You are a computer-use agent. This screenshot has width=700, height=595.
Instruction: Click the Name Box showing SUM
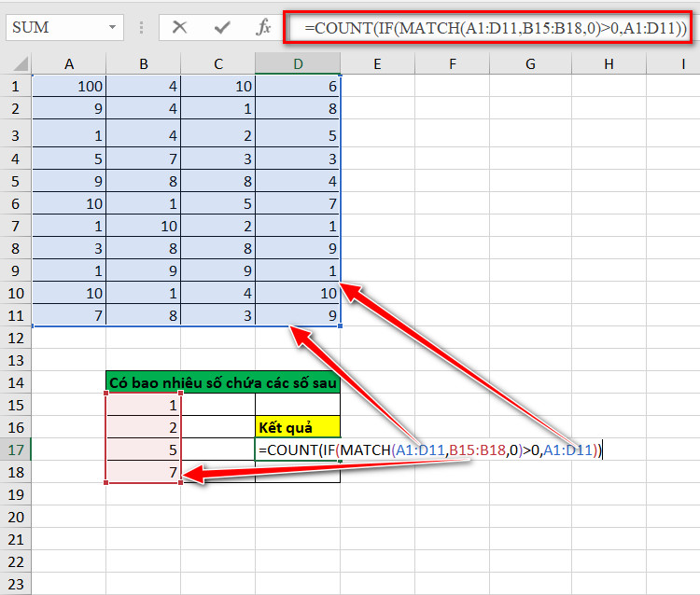point(64,27)
